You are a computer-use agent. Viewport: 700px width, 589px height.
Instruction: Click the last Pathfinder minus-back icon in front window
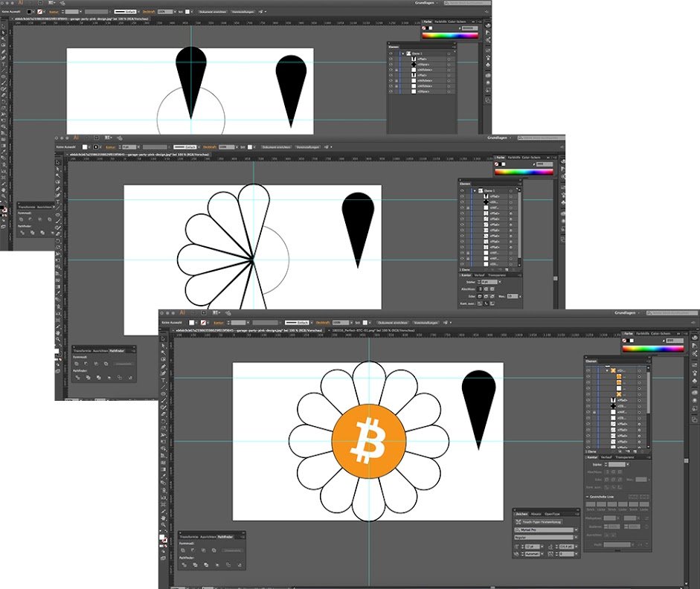(240, 565)
